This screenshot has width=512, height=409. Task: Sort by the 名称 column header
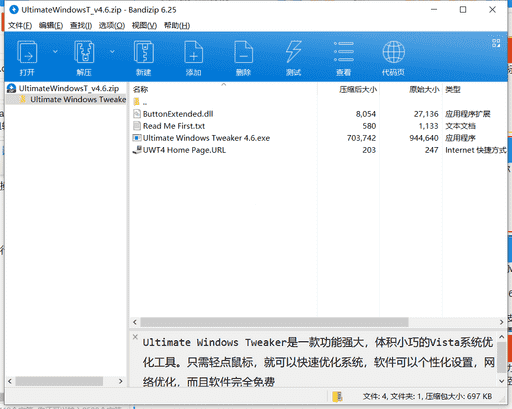[140, 89]
